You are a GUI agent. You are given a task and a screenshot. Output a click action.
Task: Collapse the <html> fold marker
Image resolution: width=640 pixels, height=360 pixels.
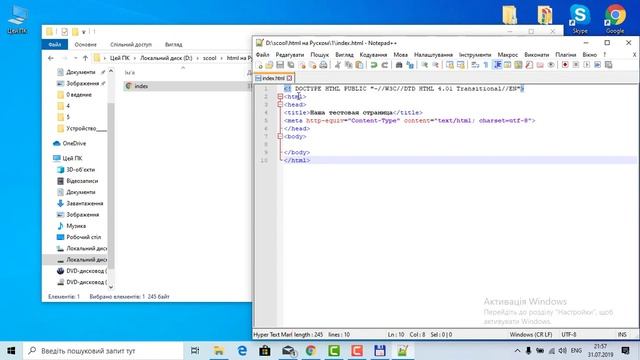pos(280,97)
